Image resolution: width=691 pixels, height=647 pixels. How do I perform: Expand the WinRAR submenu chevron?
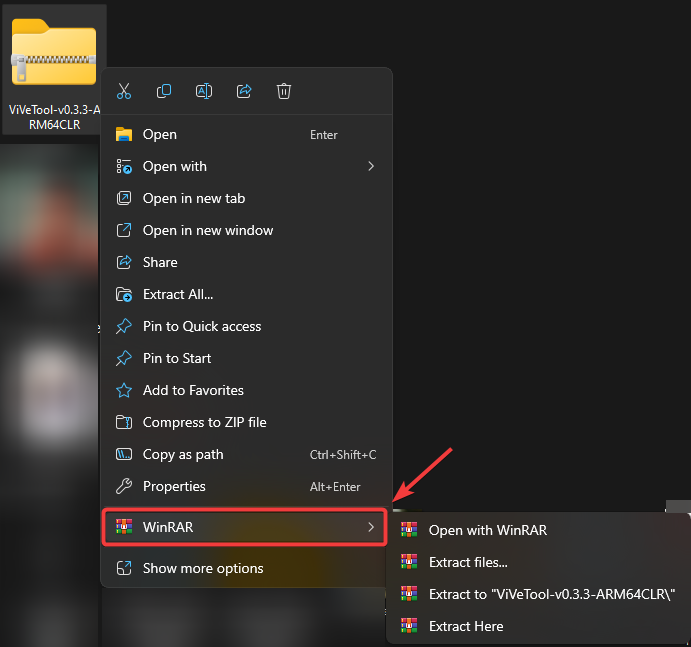pos(371,527)
